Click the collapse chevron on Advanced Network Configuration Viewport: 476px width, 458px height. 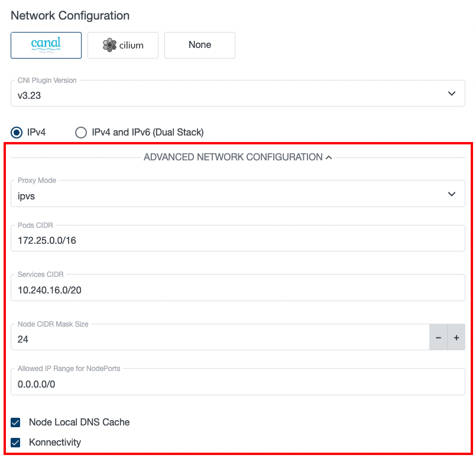(x=329, y=157)
